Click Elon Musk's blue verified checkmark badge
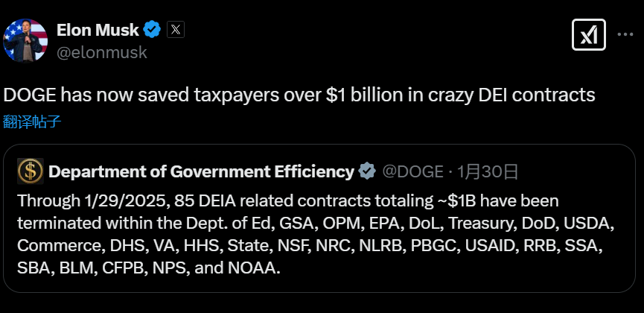644x313 pixels. tap(153, 30)
